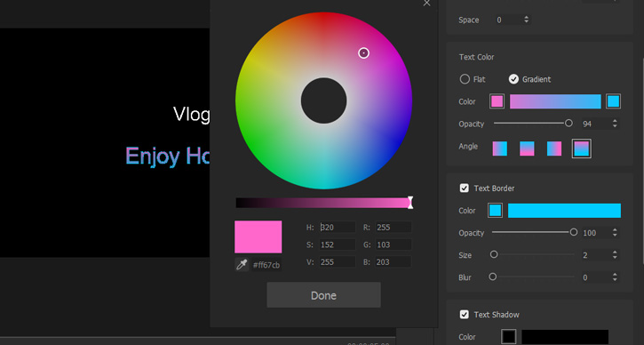Image resolution: width=644 pixels, height=345 pixels.
Task: Click the Text Border cyan color bar
Action: click(564, 211)
